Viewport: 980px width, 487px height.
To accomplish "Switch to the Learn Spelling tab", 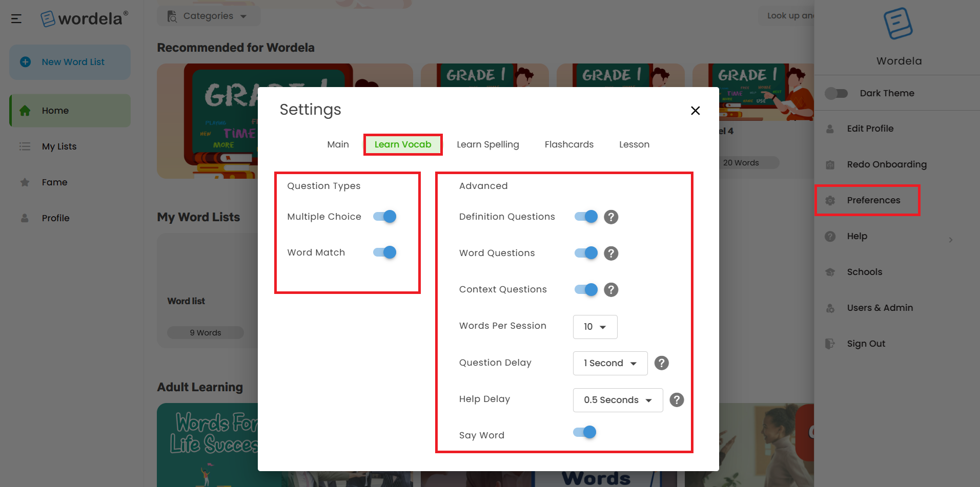I will click(487, 144).
